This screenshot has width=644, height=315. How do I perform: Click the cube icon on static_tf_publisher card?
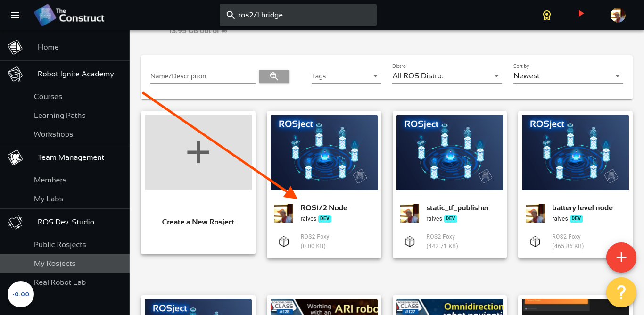tap(409, 241)
